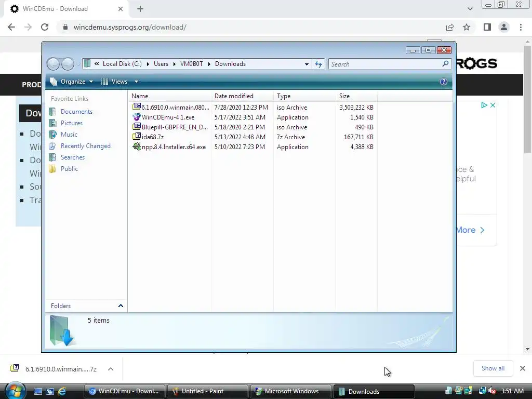Click the magnifier icon in the Search box
The width and height of the screenshot is (532, 399).
click(x=445, y=64)
